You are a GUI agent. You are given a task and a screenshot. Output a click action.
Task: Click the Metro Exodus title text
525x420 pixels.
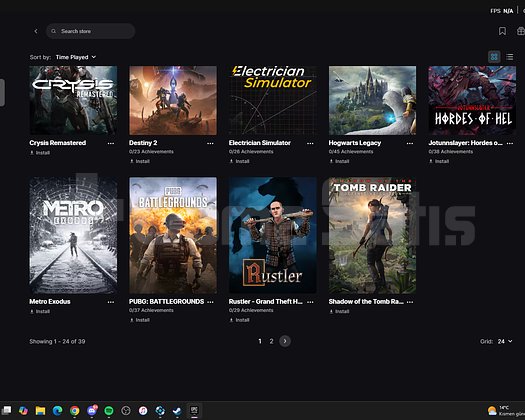[50, 302]
